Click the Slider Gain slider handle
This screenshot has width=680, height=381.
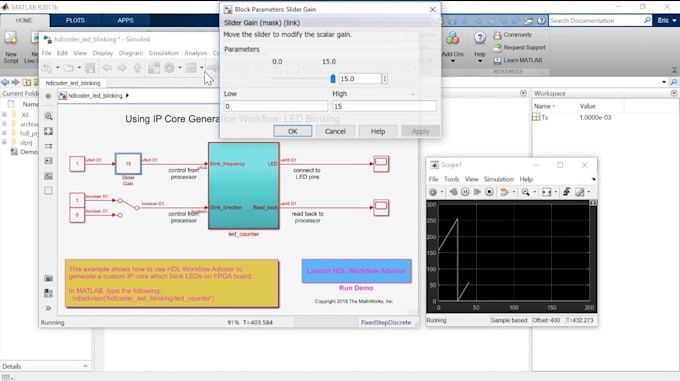[x=333, y=78]
